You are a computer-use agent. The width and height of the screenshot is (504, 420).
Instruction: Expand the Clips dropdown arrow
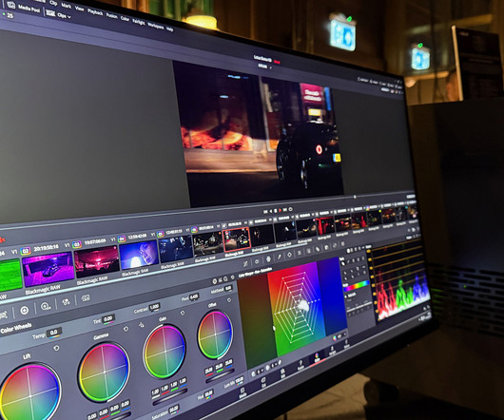click(x=69, y=17)
